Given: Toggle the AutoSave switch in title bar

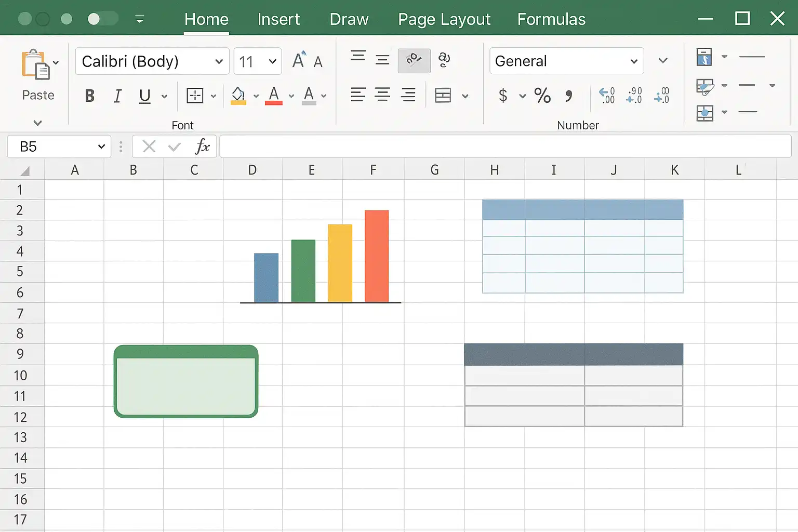Looking at the screenshot, I should [102, 19].
